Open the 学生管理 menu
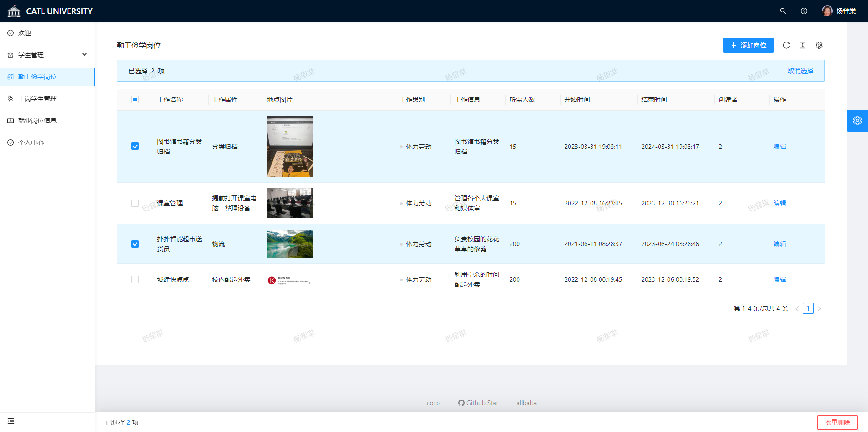868x432 pixels. pyautogui.click(x=47, y=55)
